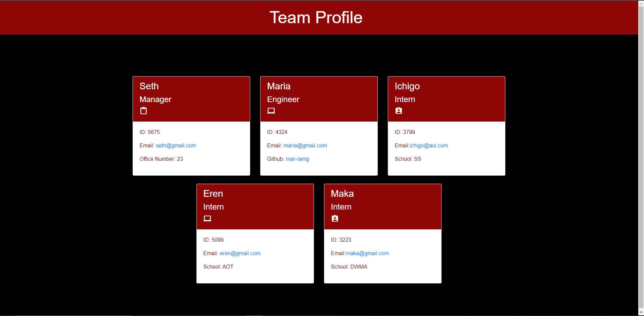644x316 pixels.
Task: Click the ID badge icon on Maka's card
Action: pos(334,218)
